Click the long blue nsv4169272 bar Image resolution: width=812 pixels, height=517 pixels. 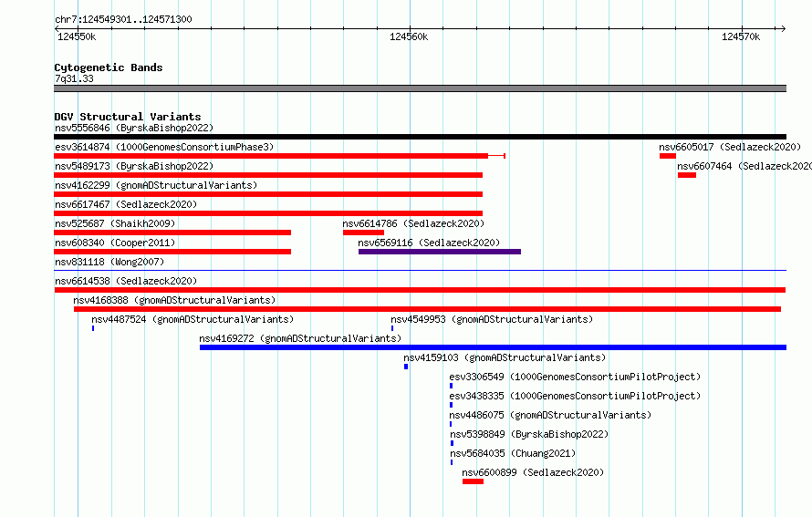pyautogui.click(x=493, y=347)
